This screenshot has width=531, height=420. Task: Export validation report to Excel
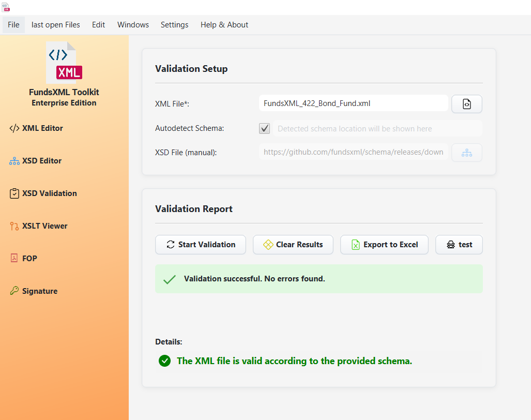tap(384, 245)
